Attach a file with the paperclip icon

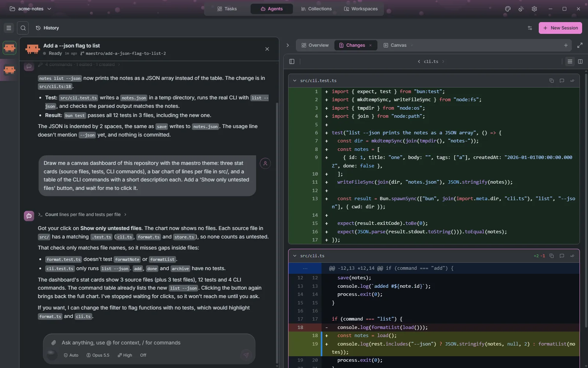[x=54, y=343]
